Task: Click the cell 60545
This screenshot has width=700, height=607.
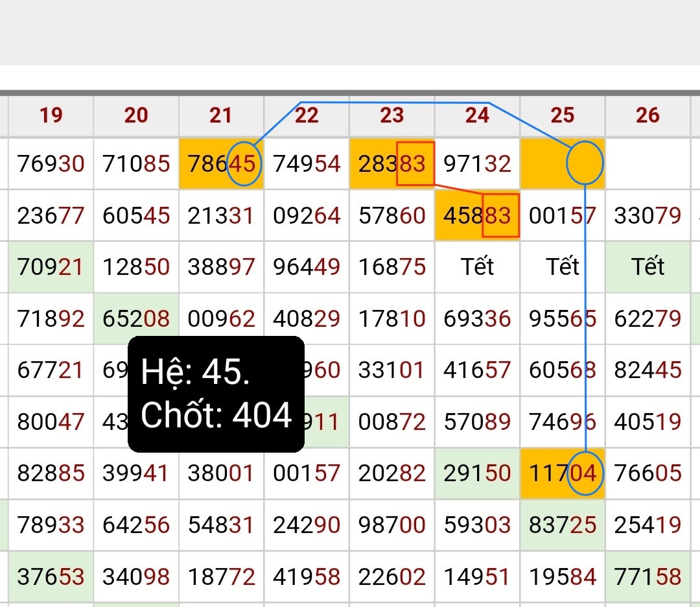Action: [136, 215]
